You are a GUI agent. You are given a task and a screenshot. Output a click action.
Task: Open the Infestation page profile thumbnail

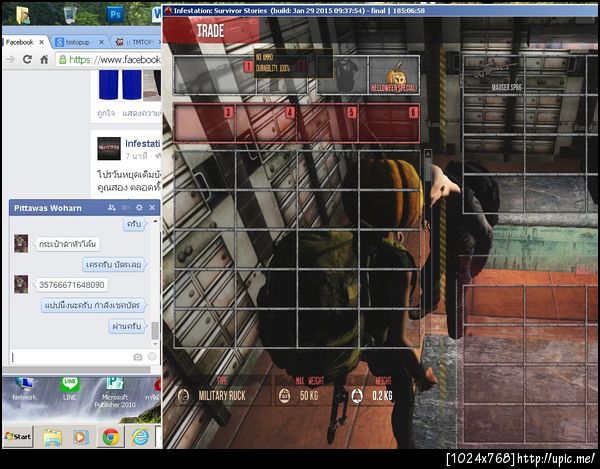(x=109, y=148)
